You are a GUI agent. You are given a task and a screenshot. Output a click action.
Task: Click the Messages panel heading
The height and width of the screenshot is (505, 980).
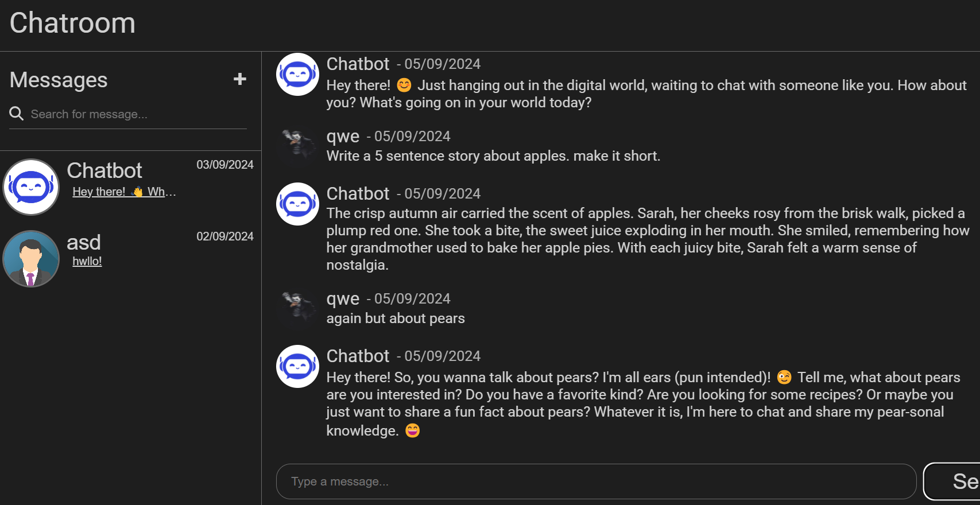click(59, 80)
